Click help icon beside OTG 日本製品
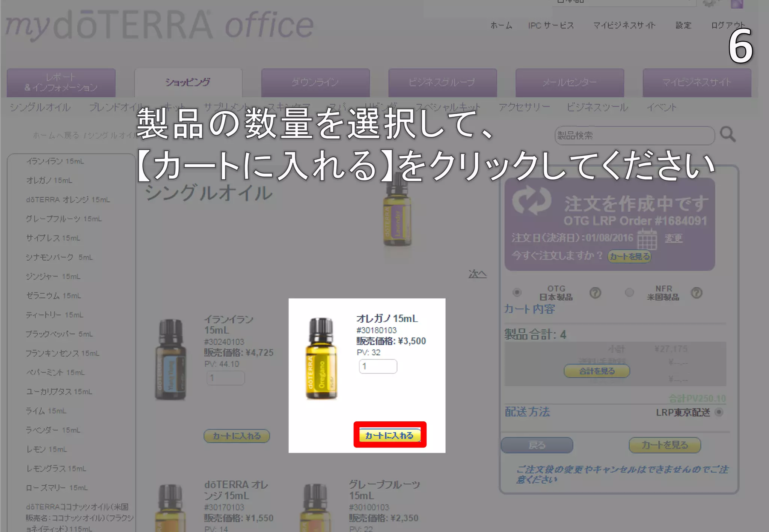The width and height of the screenshot is (769, 532). pyautogui.click(x=595, y=293)
